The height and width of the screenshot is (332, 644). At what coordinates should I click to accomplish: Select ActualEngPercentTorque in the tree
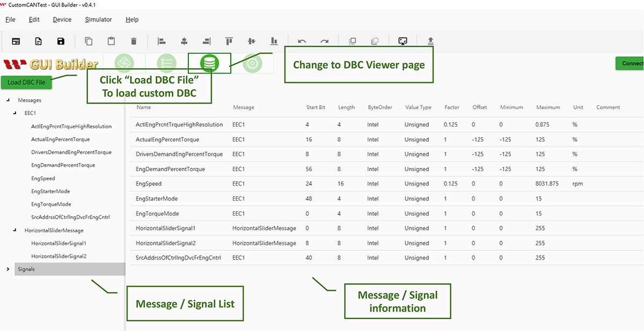click(61, 139)
